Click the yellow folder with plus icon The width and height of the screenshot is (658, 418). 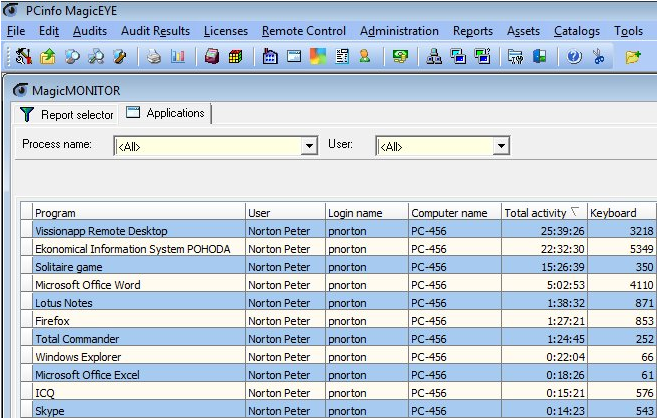tap(633, 56)
